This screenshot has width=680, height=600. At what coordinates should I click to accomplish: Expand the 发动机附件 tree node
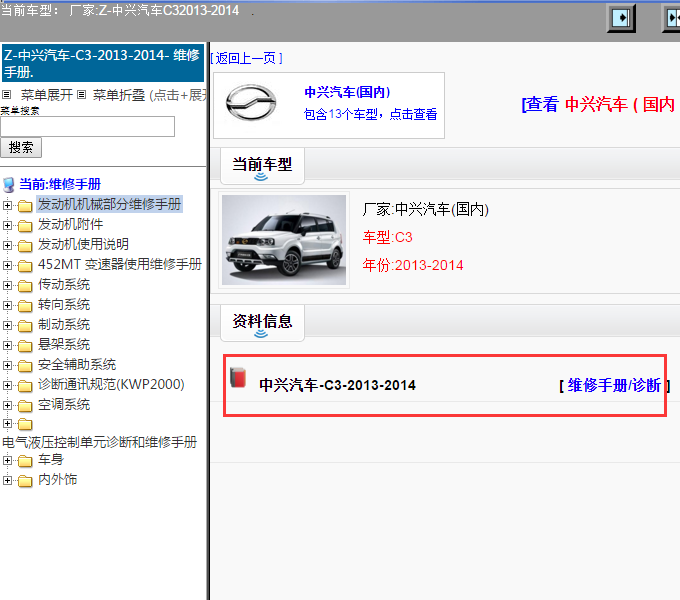pyautogui.click(x=7, y=225)
